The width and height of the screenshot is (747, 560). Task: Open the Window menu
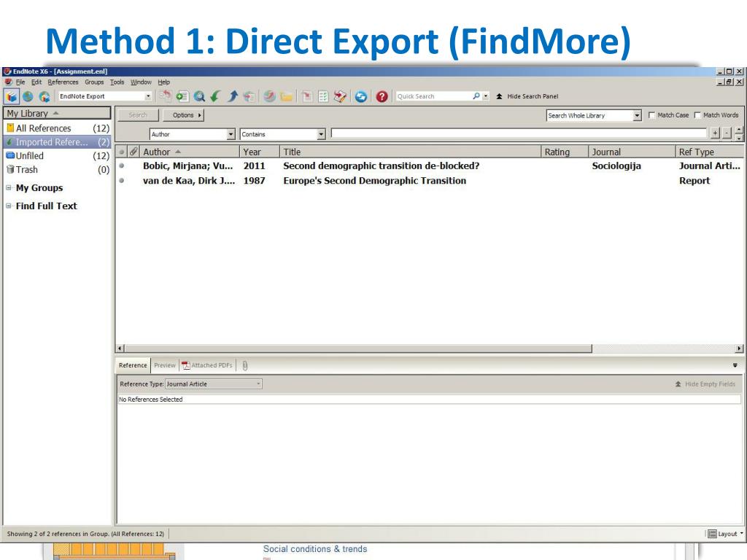141,82
